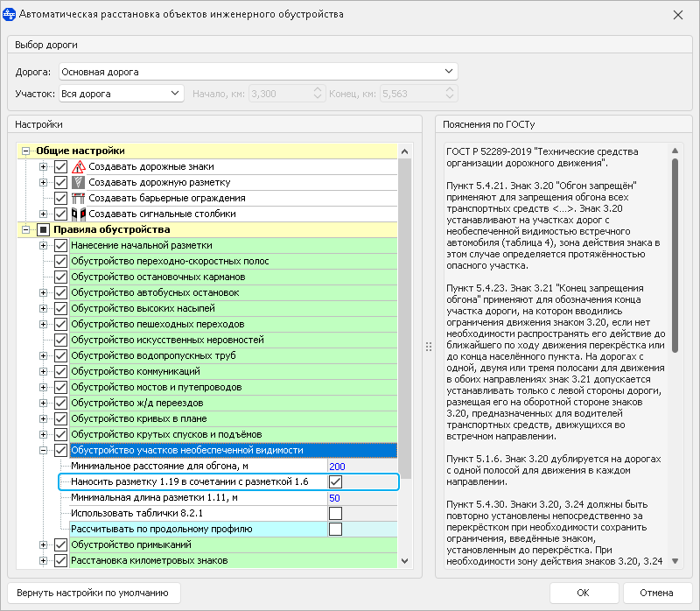This screenshot has height=611, width=700.
Task: Toggle the 'Правила обустройства' group checkbox
Action: [x=43, y=229]
